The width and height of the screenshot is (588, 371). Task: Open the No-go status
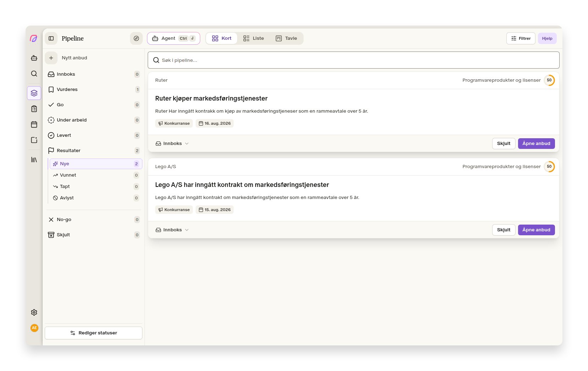point(94,220)
